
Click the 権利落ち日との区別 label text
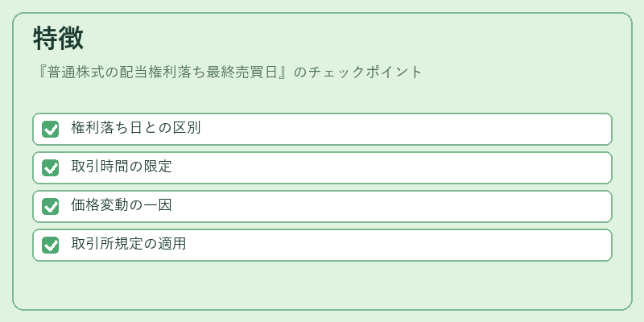(x=136, y=128)
